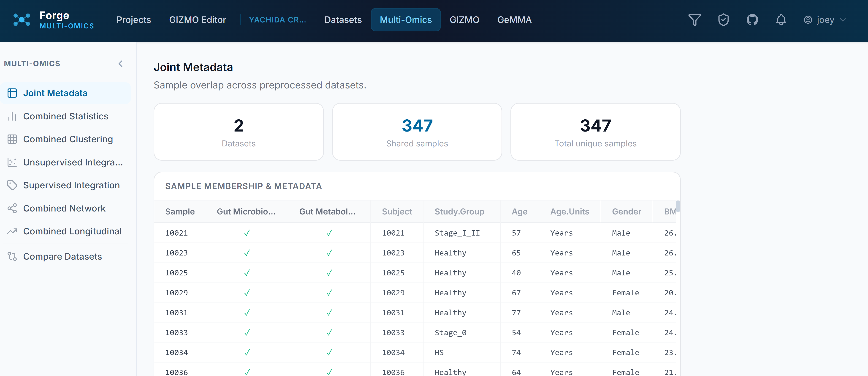Open the Datasets navigation menu
Image resolution: width=868 pixels, height=376 pixels.
point(343,19)
